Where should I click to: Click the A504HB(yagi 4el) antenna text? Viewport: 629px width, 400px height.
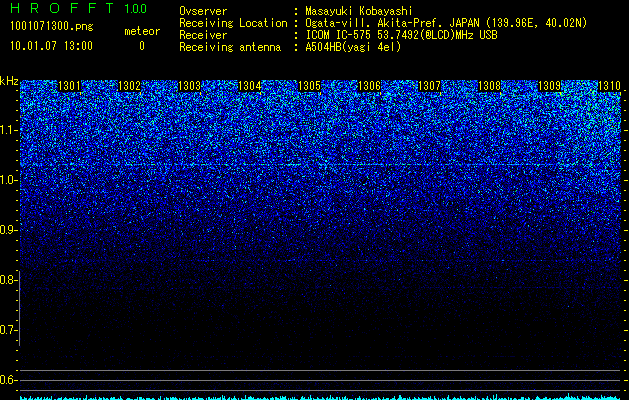(x=353, y=47)
